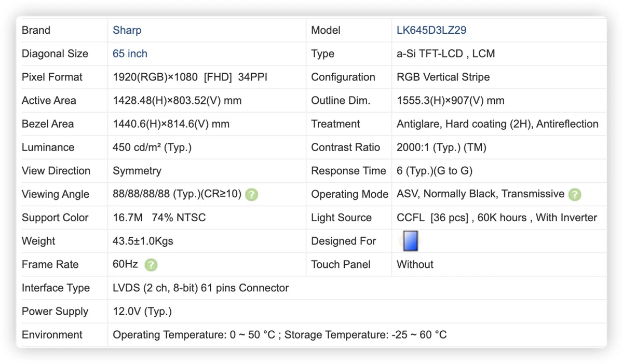Click the Viewing Angle help icon
This screenshot has height=364, width=623.
pyautogui.click(x=251, y=195)
